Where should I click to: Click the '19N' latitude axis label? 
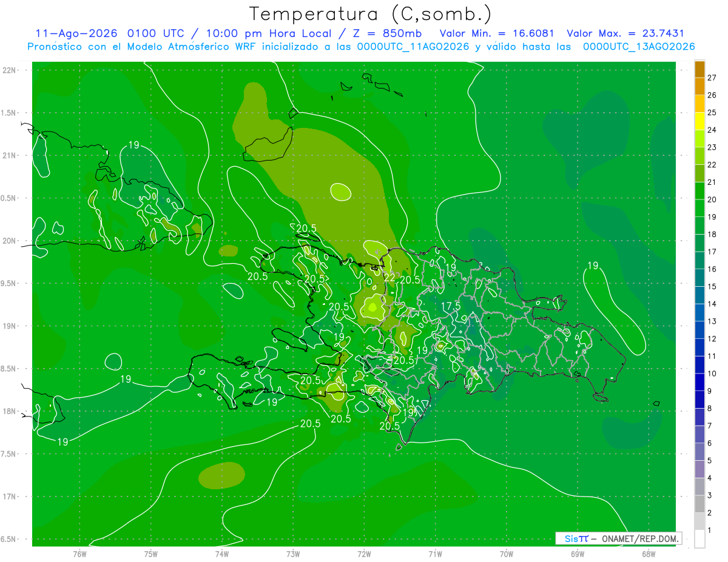10,326
